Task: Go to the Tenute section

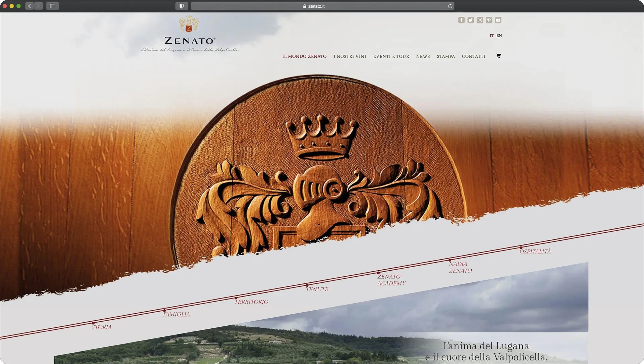Action: 317,289
